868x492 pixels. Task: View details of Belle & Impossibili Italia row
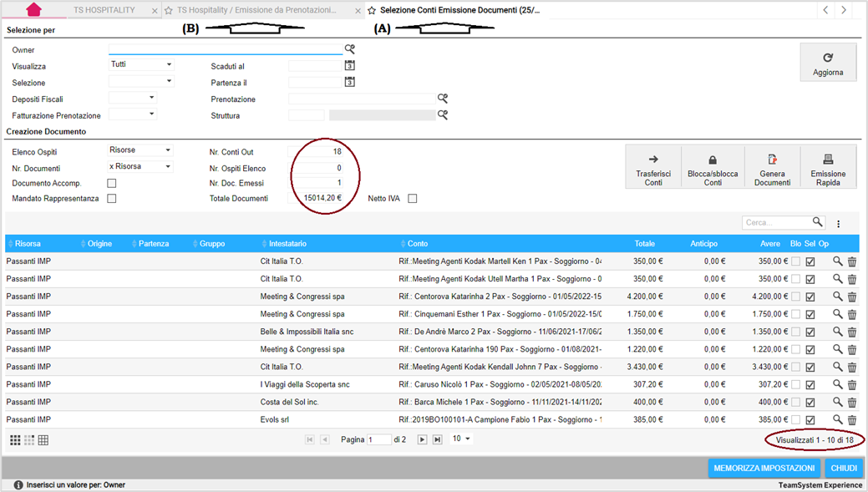tap(838, 332)
